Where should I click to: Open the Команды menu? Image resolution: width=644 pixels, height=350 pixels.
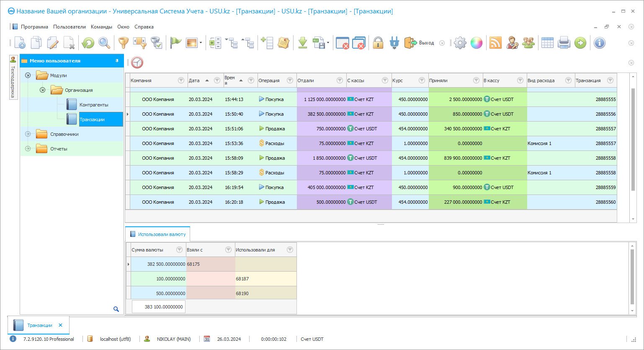click(x=101, y=27)
